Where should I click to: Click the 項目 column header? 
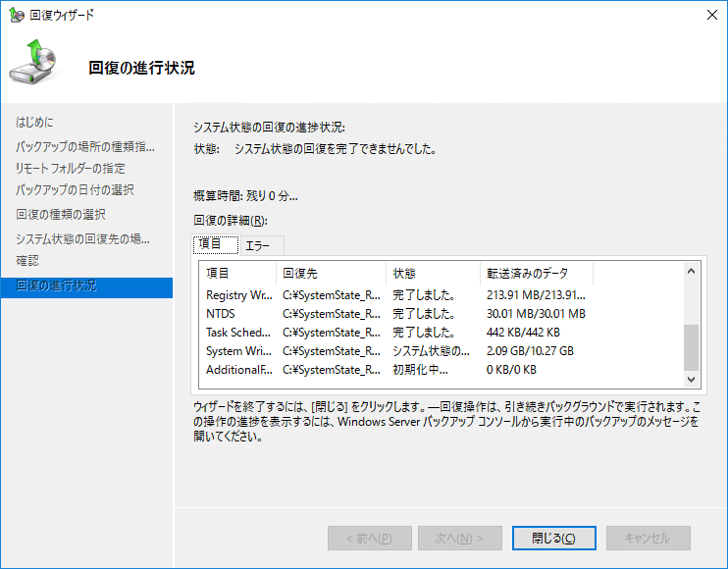pos(237,274)
